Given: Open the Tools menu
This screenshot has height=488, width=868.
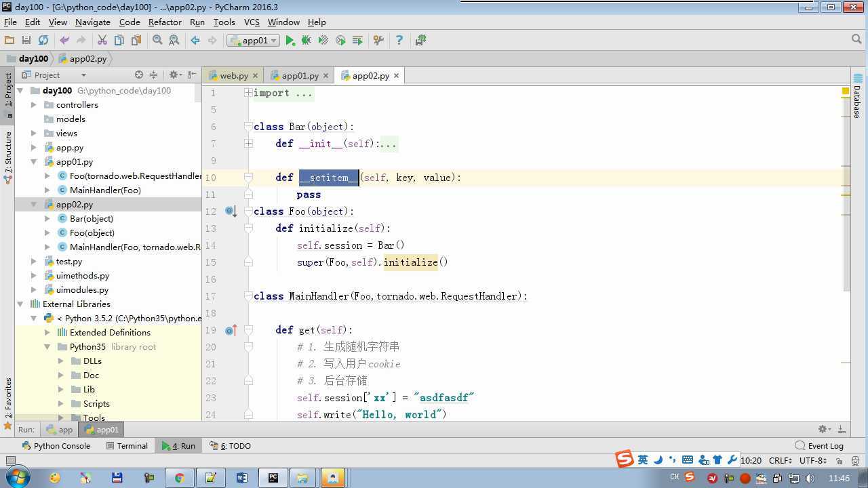Looking at the screenshot, I should coord(224,22).
